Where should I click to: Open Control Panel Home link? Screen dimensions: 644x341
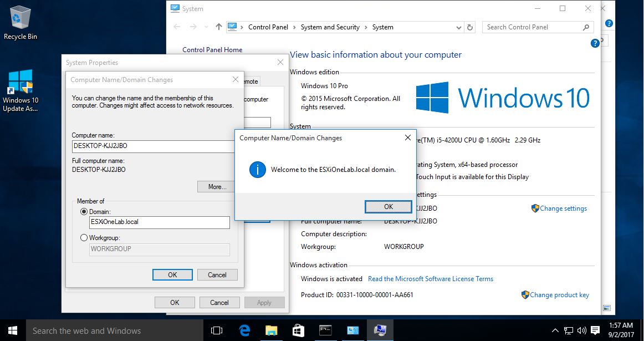[212, 50]
